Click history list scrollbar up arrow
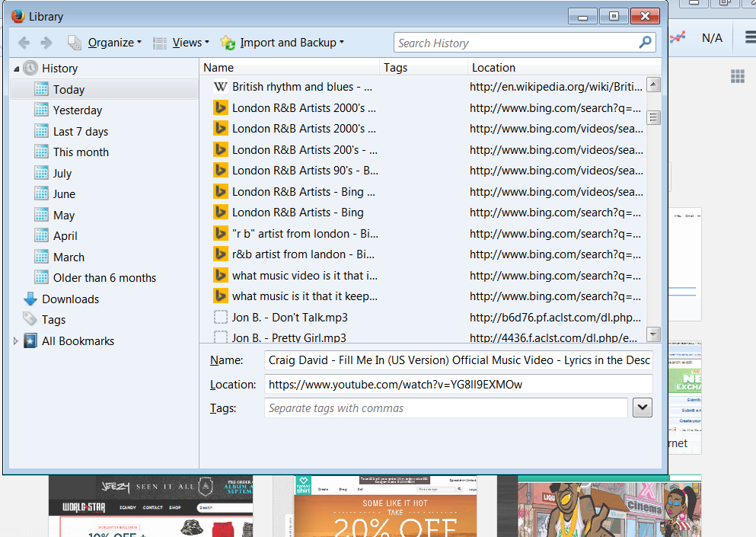 pyautogui.click(x=654, y=85)
